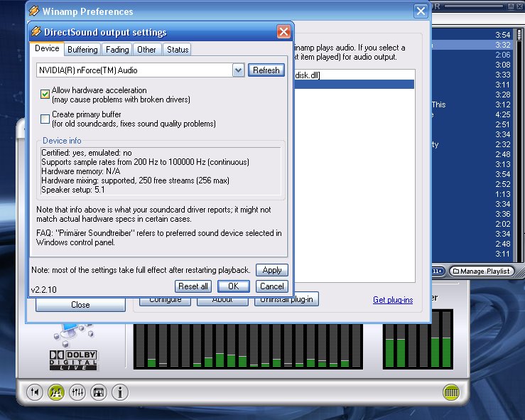Select the highlighted plug-in row below disk.dll
Screen dimensions: 525x420
point(354,84)
